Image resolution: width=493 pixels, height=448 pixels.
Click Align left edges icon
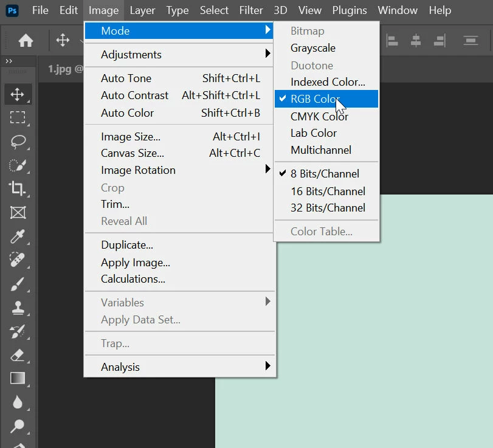392,41
